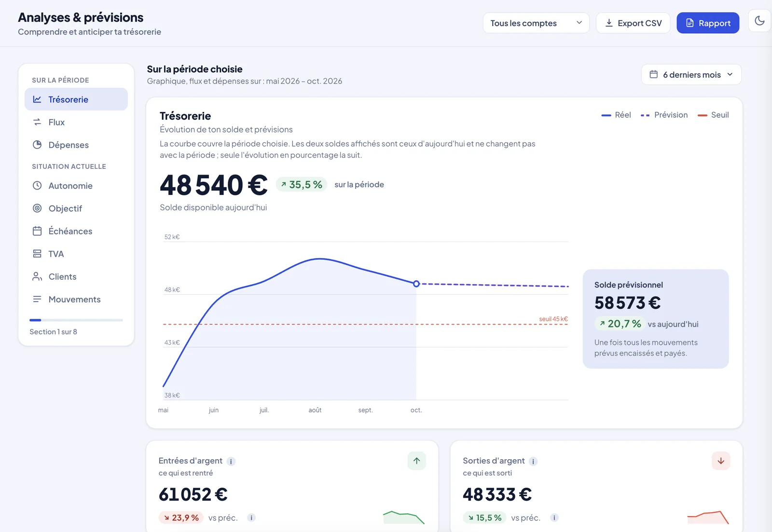Screen dimensions: 772x532
Task: Go to Mouvements in the sidebar
Action: click(76, 299)
